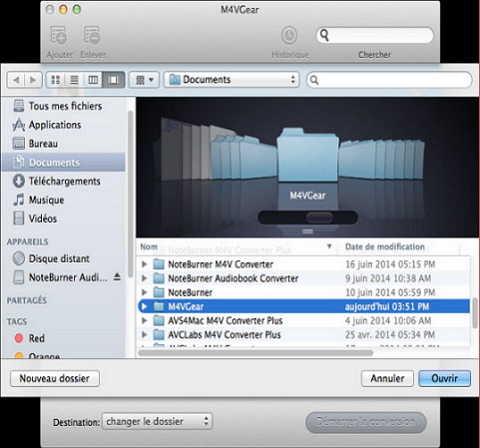Click the Cover Flow scrubber knob
The image size is (480, 448).
(x=319, y=218)
